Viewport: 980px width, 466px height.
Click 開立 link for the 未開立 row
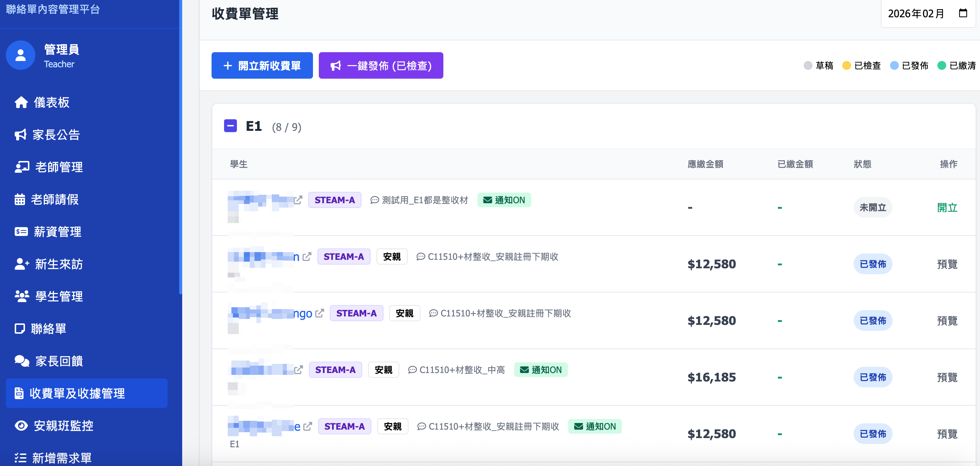947,208
